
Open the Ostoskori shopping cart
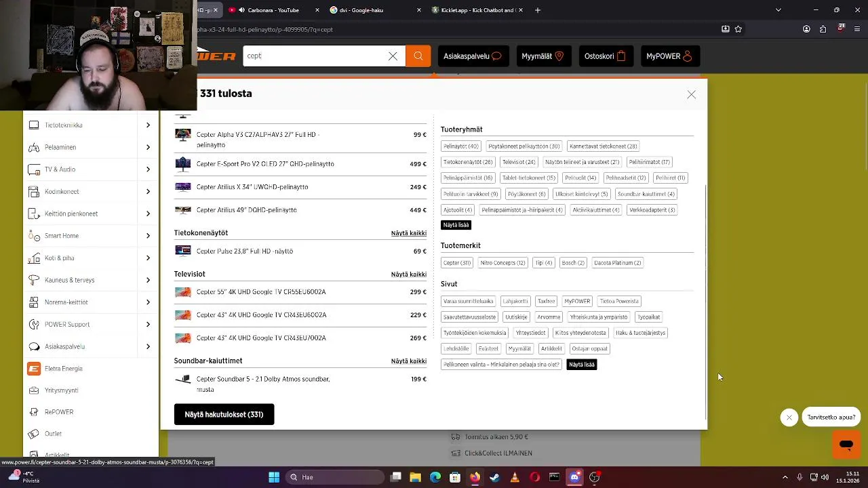click(x=605, y=56)
